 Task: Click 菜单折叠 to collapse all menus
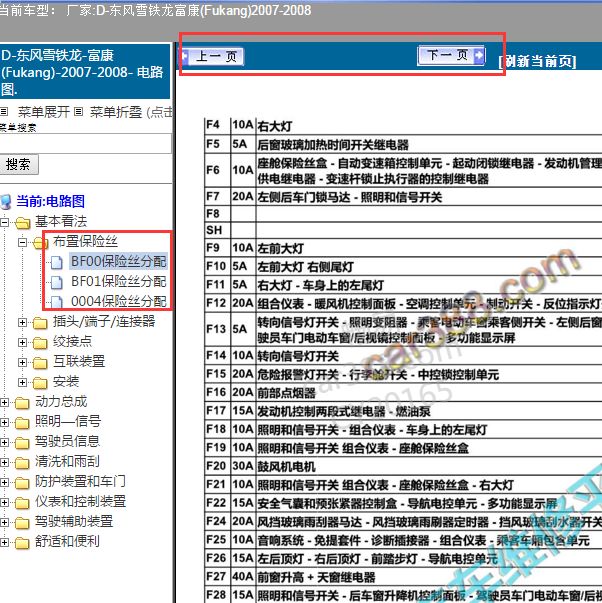point(116,112)
